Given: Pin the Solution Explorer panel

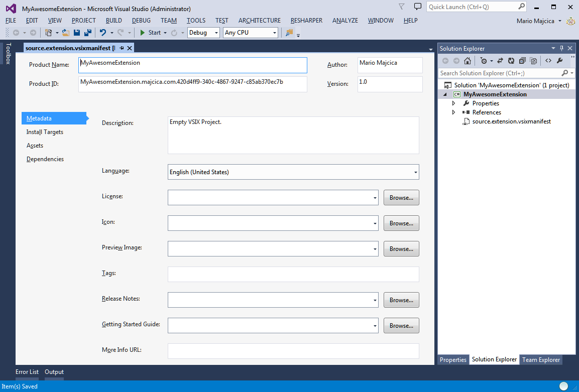Looking at the screenshot, I should 561,48.
